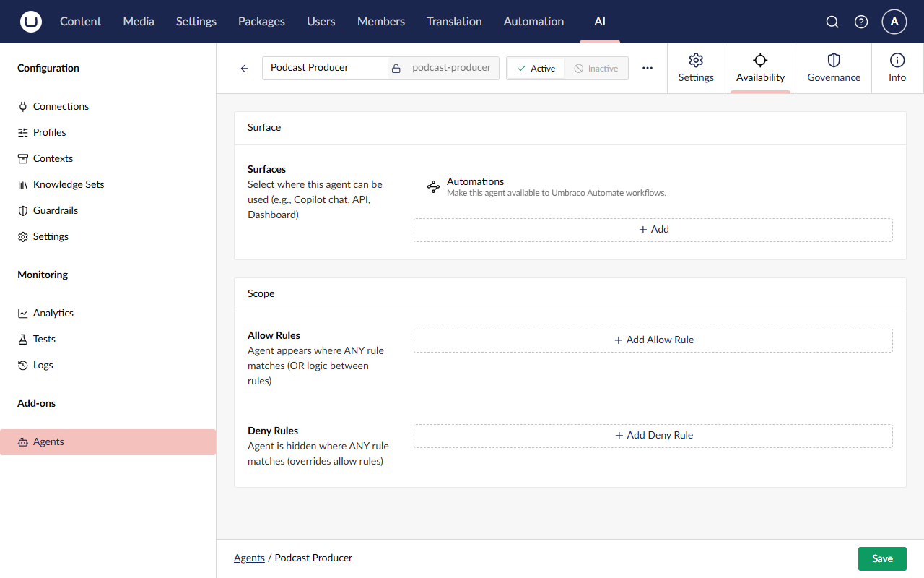
Task: Select Agents in sidebar
Action: tap(108, 441)
